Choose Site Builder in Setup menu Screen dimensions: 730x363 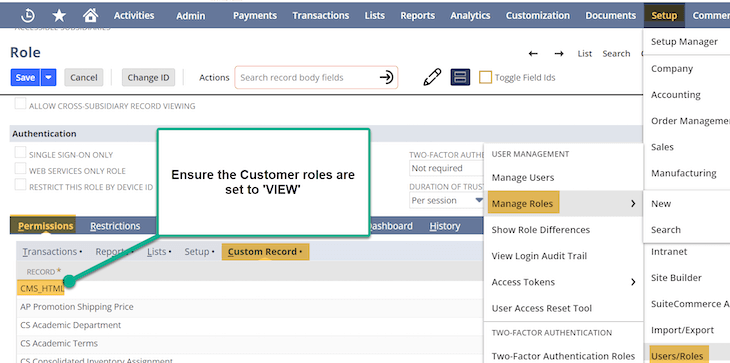(676, 277)
